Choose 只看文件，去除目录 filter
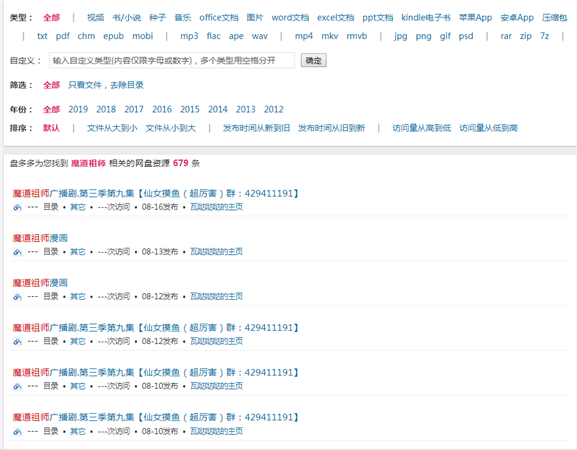Image resolution: width=577 pixels, height=450 pixels. [x=106, y=85]
